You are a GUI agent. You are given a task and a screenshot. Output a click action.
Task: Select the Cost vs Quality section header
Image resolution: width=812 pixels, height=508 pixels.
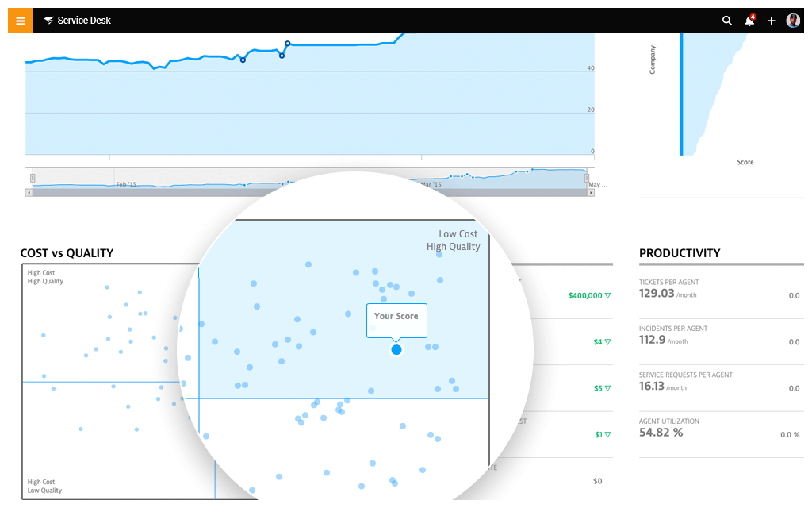[x=67, y=252]
